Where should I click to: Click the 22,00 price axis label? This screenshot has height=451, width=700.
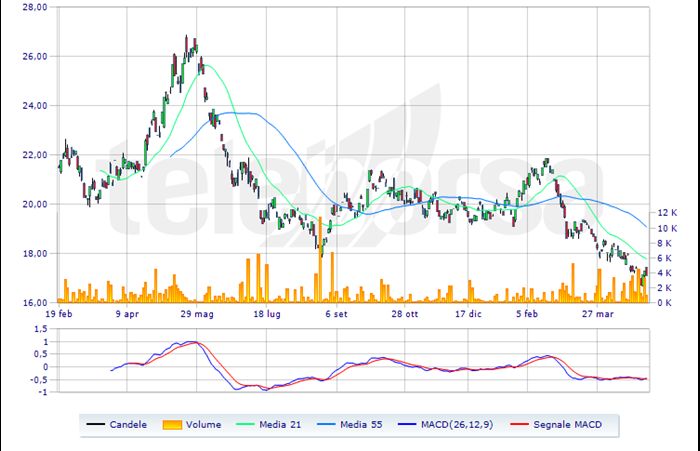coord(34,155)
